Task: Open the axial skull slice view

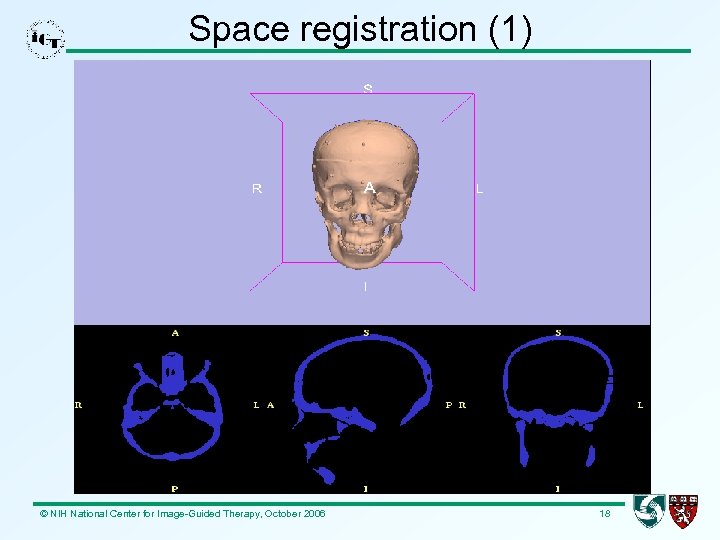Action: [x=172, y=406]
